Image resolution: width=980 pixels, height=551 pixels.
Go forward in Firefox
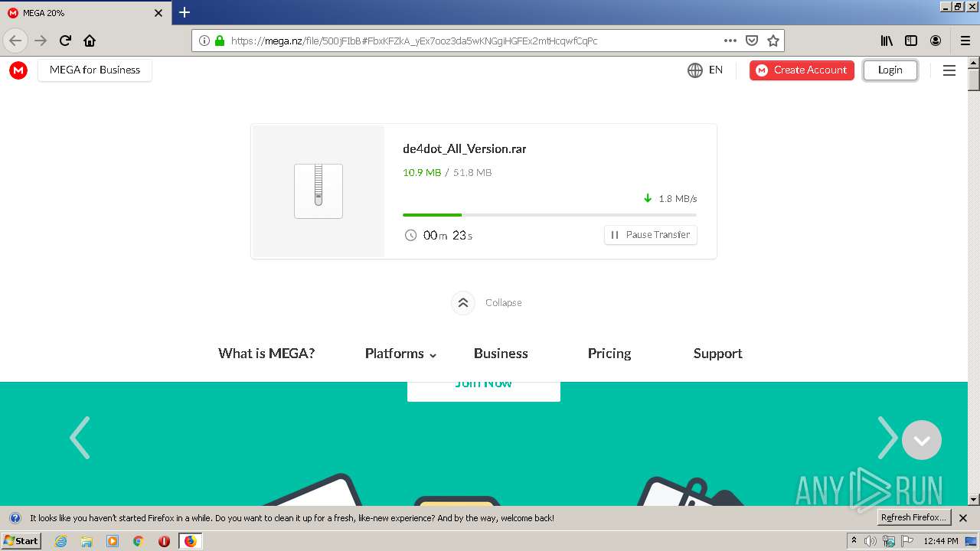tap(41, 41)
